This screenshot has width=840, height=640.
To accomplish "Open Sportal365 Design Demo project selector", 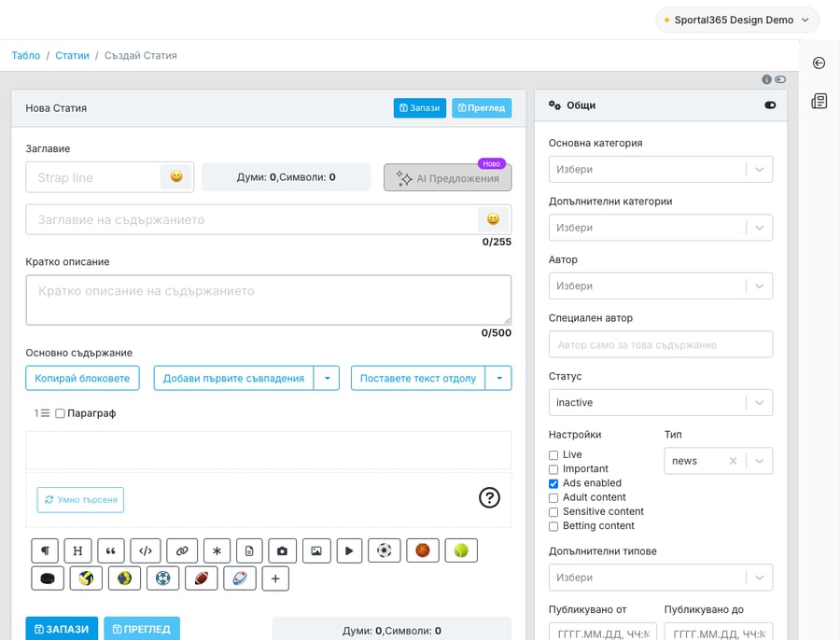I will (x=737, y=20).
